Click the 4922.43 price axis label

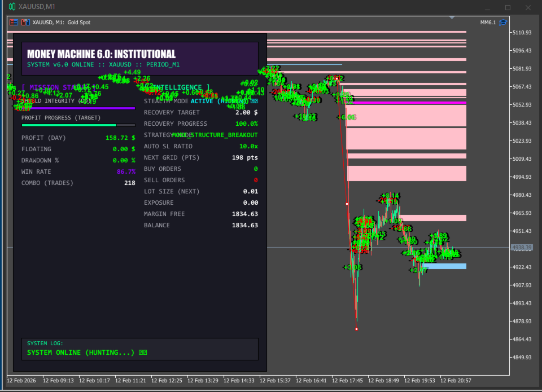[522, 267]
